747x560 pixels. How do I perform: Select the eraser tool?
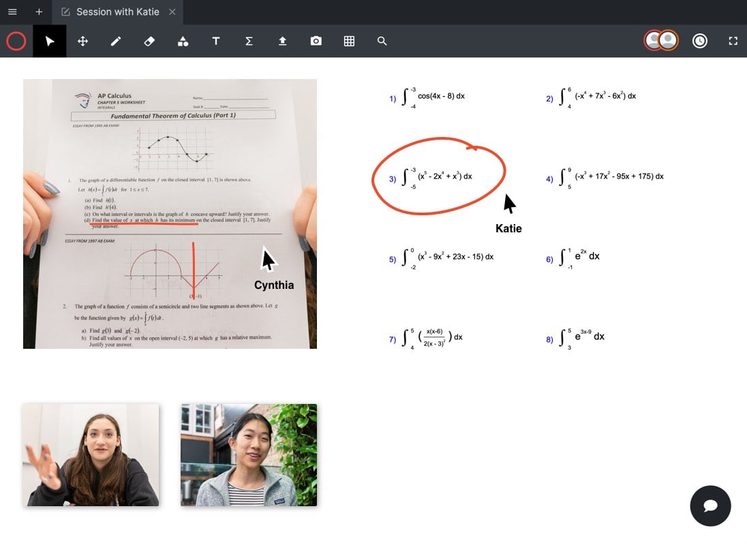pyautogui.click(x=149, y=42)
